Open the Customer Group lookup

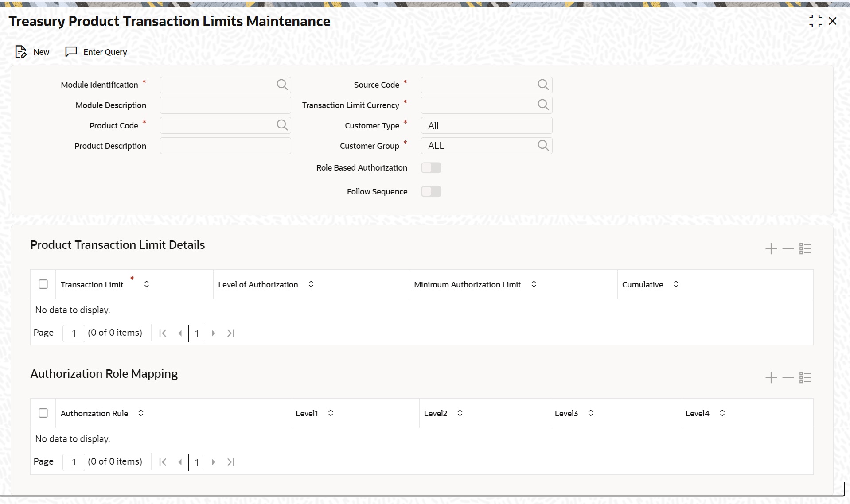[x=544, y=145]
